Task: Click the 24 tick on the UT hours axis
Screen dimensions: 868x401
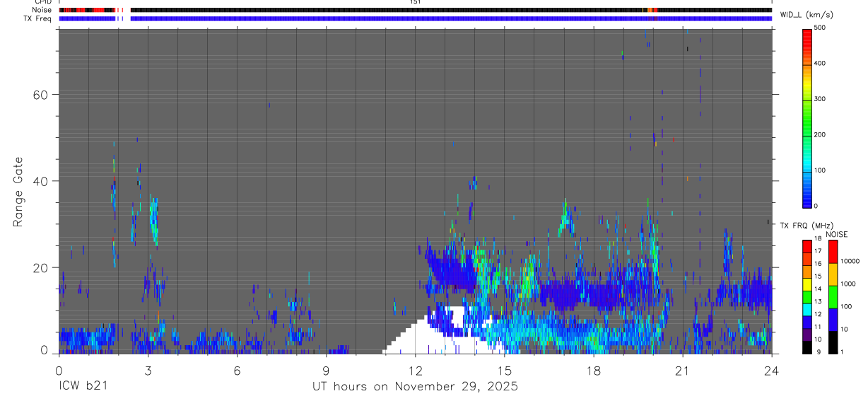Action: pyautogui.click(x=772, y=370)
